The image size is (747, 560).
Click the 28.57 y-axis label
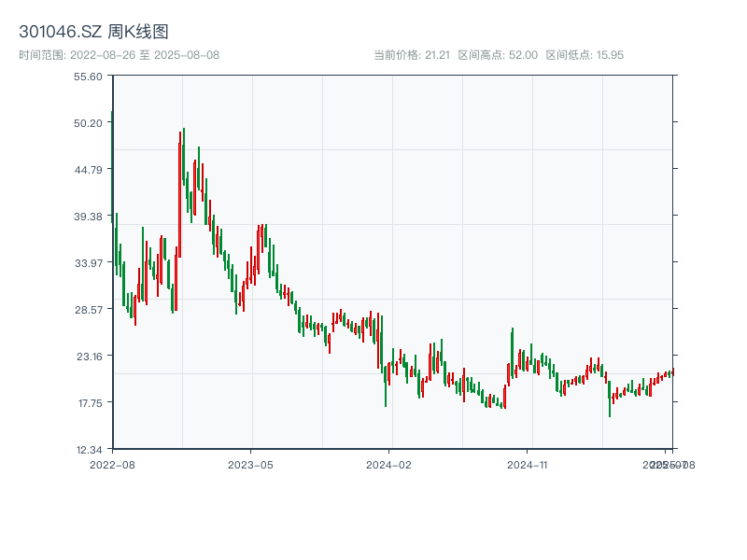click(x=88, y=310)
